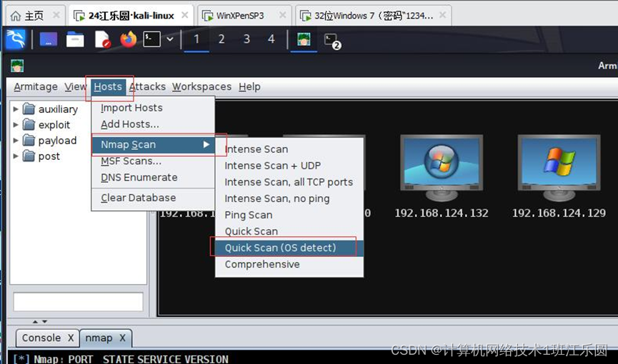
Task: Click the desktop shortcut icon in panel
Action: click(x=49, y=39)
